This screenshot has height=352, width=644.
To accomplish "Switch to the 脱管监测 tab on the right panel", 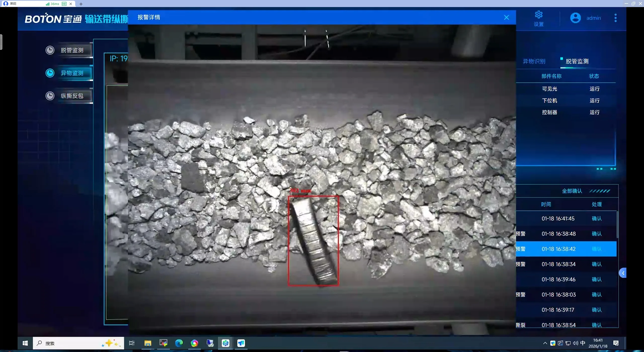I will 577,61.
